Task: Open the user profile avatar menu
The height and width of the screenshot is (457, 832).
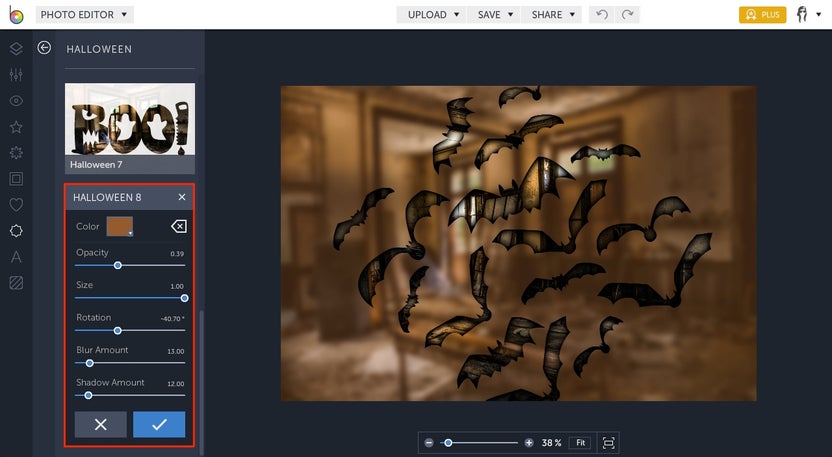Action: (x=809, y=14)
